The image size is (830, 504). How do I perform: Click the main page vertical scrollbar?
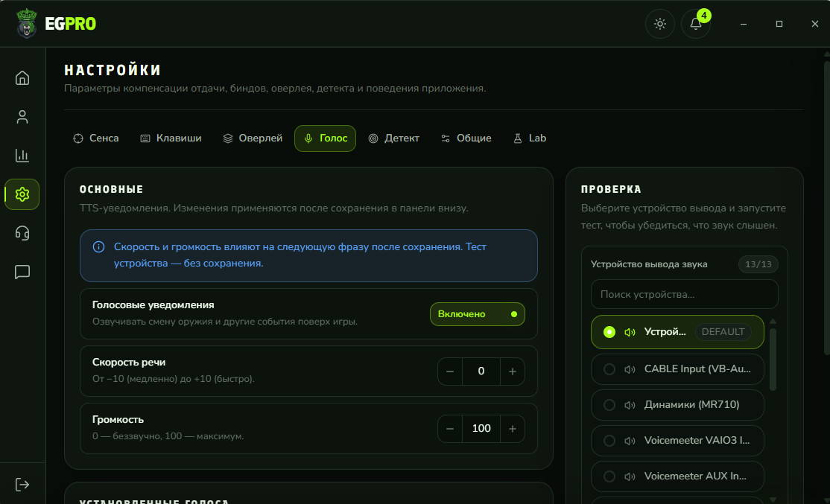coord(827,206)
